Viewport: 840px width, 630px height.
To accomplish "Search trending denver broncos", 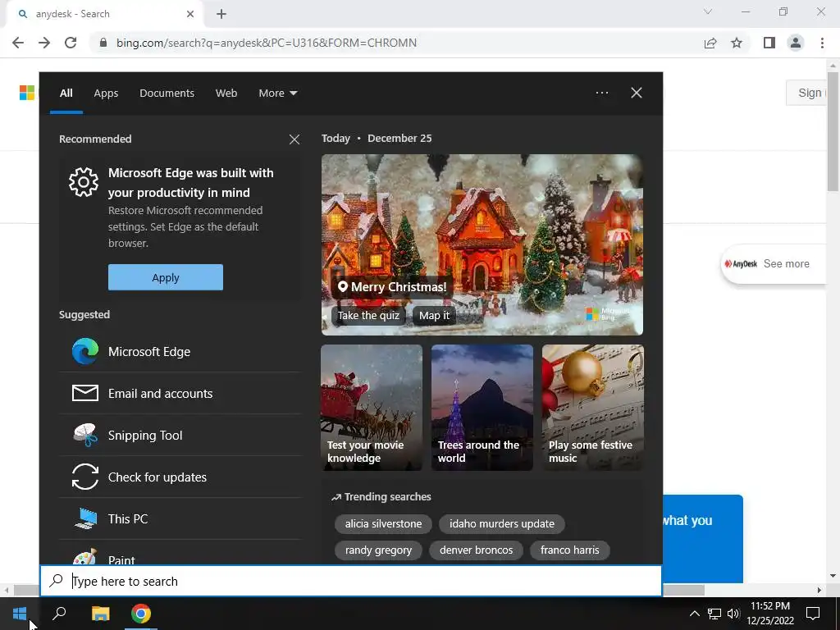I will (x=476, y=550).
